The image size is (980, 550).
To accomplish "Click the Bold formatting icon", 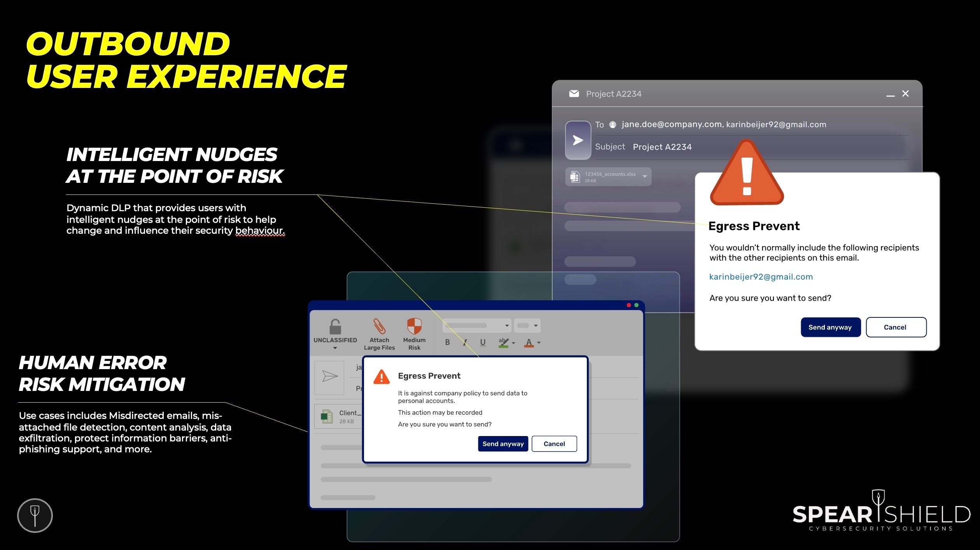I will (x=448, y=343).
